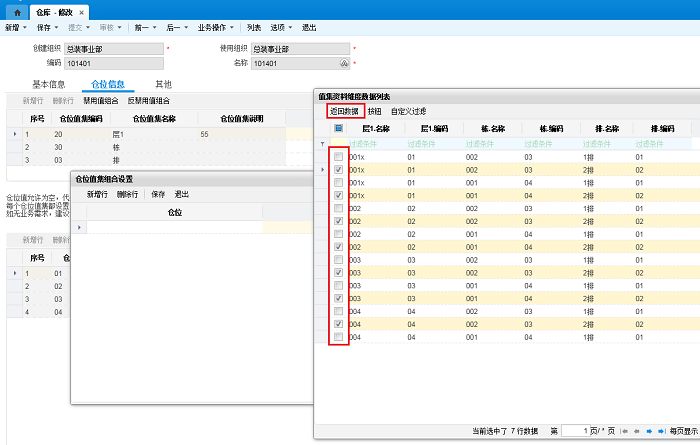Check the first row 001x checkbox
This screenshot has width=700, height=445.
339,157
